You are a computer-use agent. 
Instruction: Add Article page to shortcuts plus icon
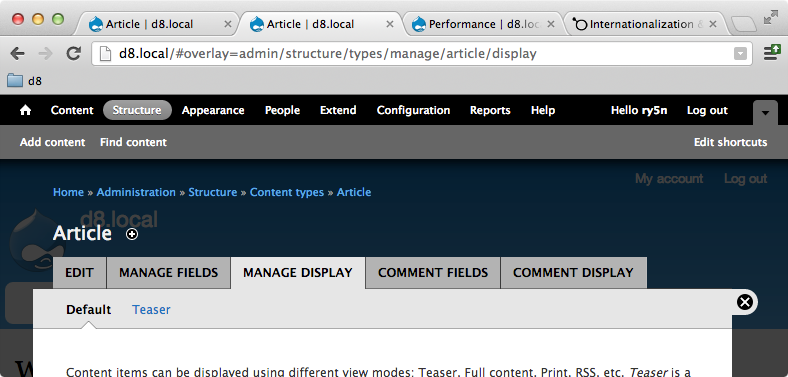point(132,234)
